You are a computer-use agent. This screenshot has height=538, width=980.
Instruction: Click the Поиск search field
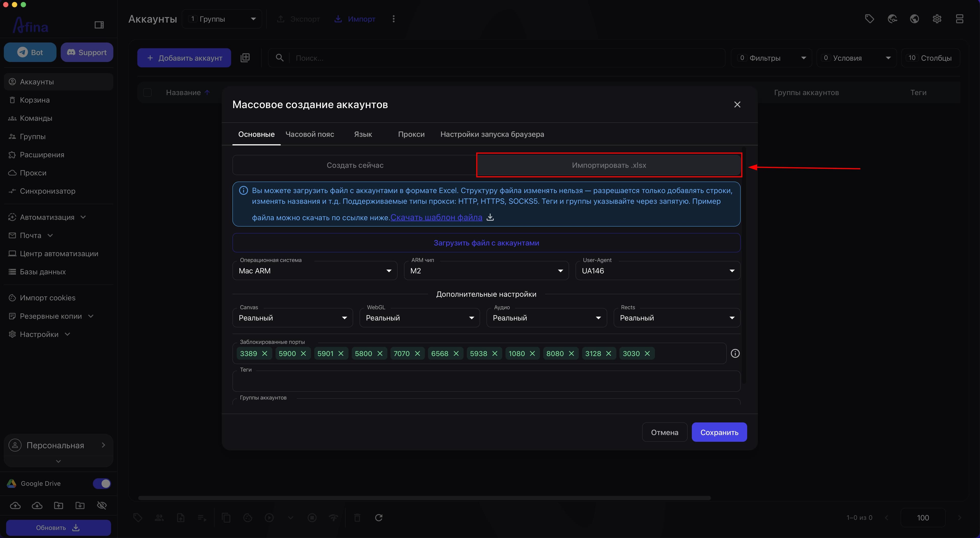[x=496, y=58]
